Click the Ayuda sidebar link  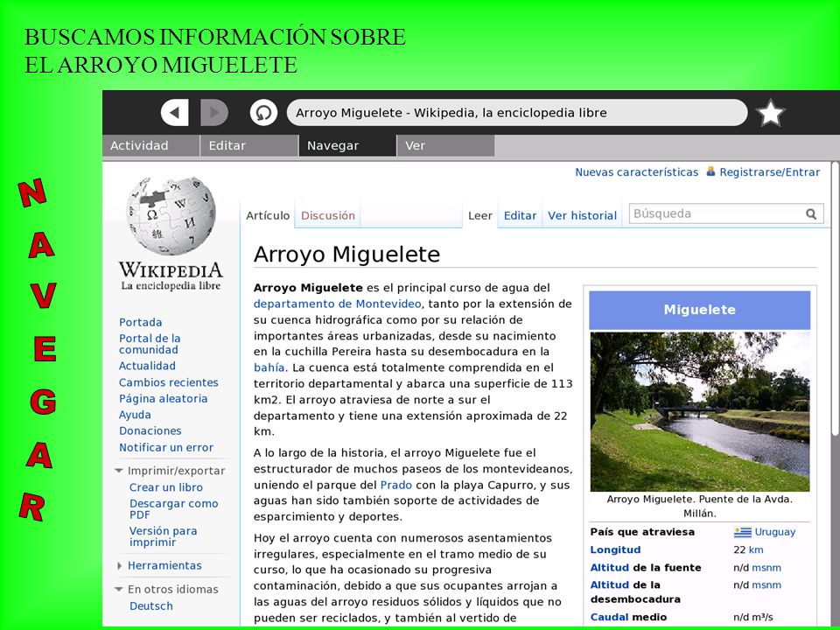(135, 415)
